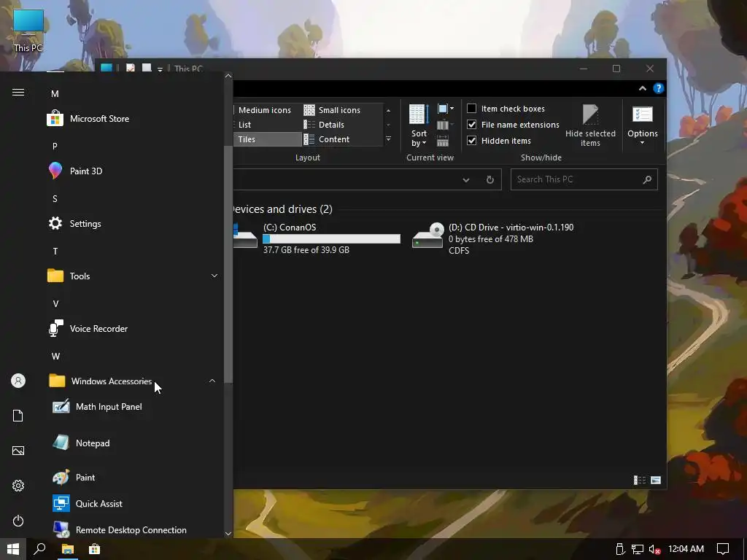The height and width of the screenshot is (560, 747).
Task: Expand the Tools folder
Action: click(x=214, y=276)
